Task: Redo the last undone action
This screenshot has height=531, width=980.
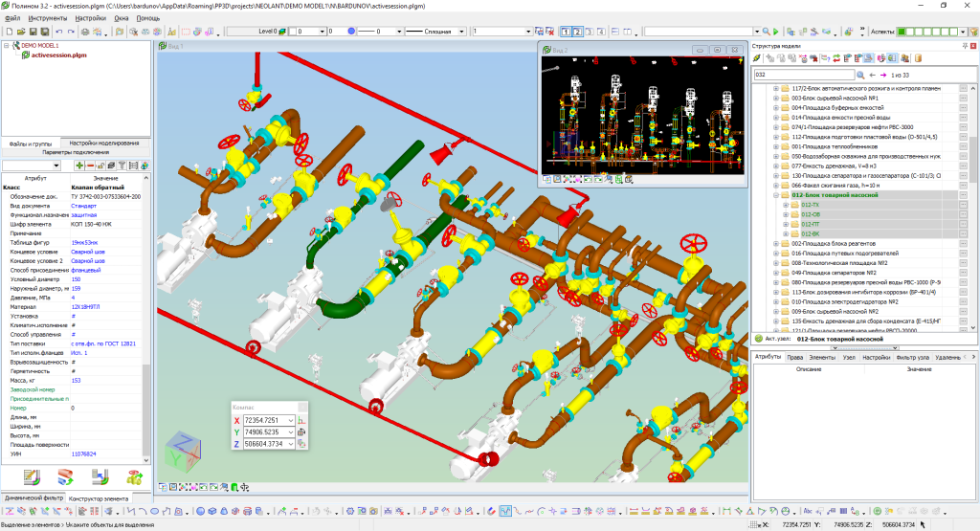Action: click(x=71, y=32)
